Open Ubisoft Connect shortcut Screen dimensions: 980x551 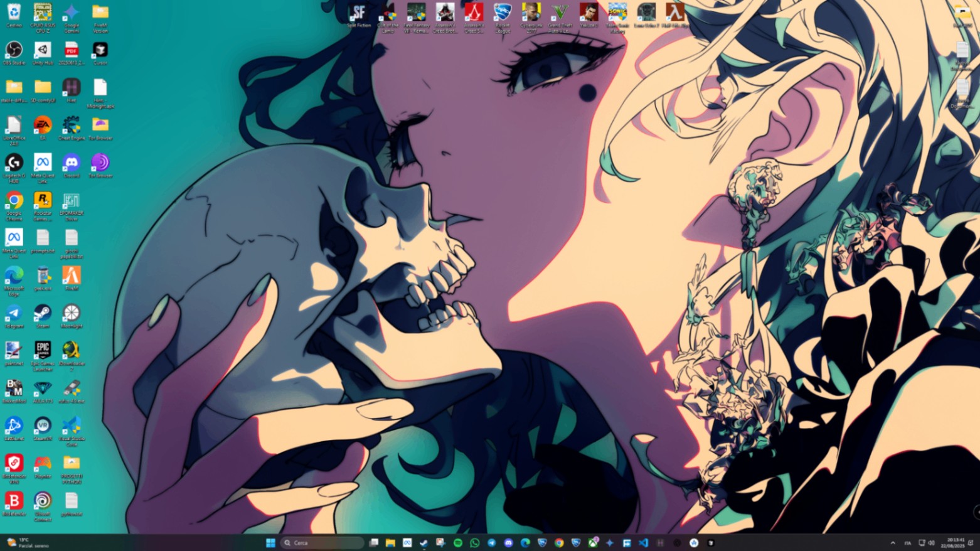(x=43, y=507)
